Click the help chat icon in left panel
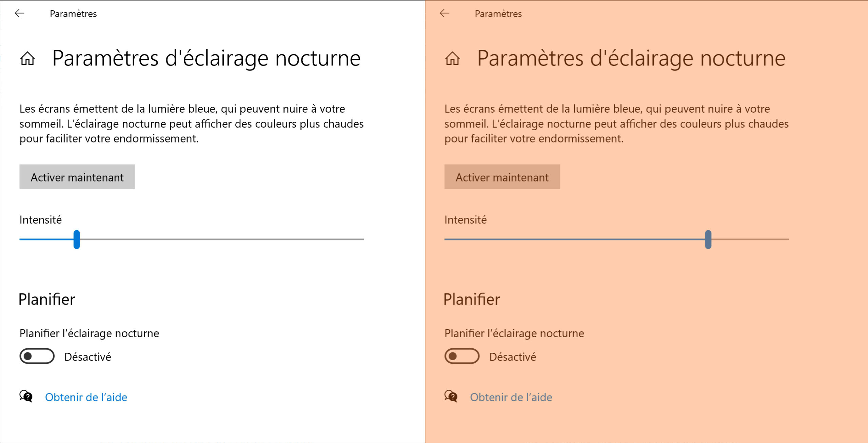The image size is (868, 443). (26, 396)
